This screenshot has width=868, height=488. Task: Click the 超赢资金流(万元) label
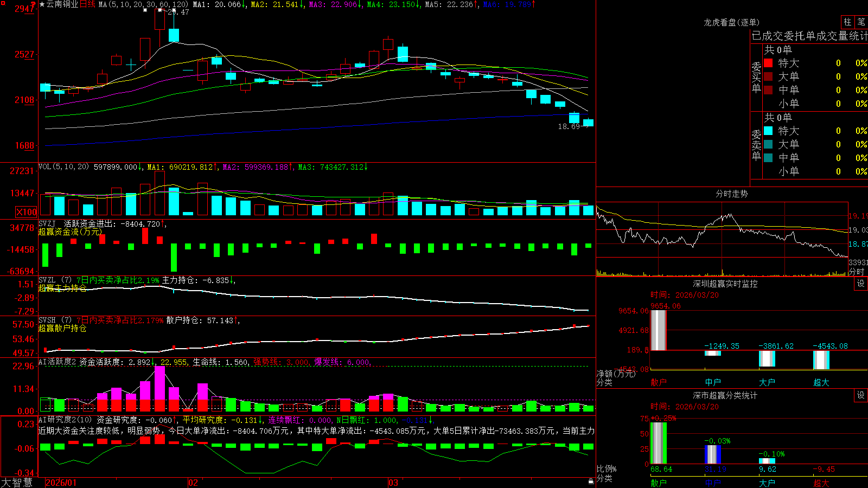70,232
